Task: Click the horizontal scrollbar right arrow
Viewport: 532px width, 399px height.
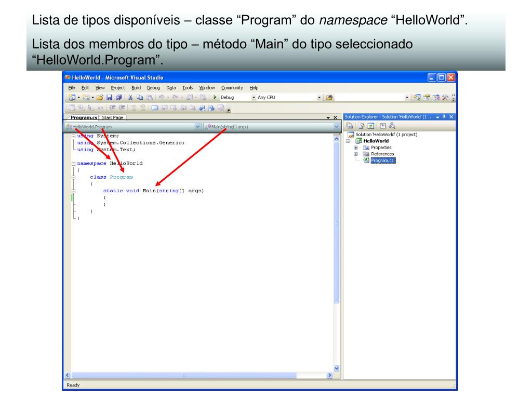Action: coord(329,375)
